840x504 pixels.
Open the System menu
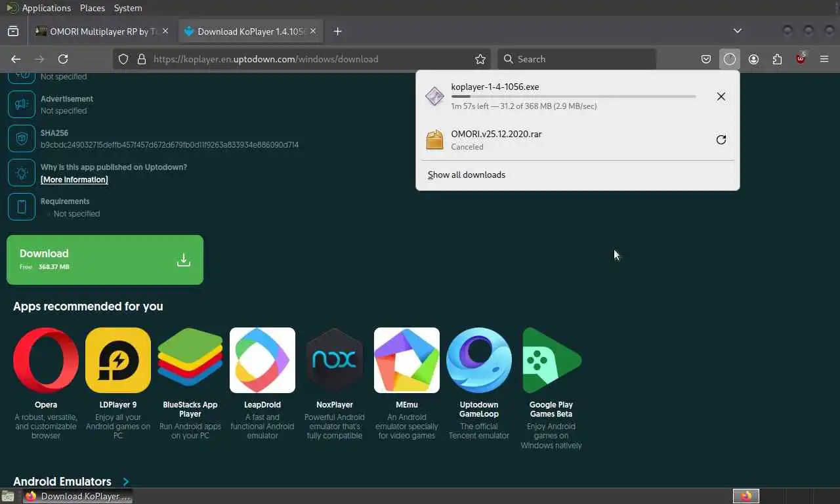(x=127, y=8)
